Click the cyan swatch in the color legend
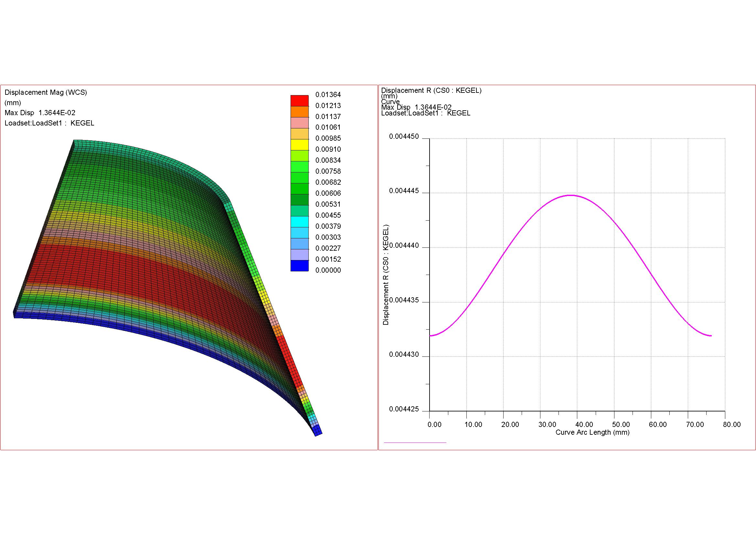 coord(299,222)
